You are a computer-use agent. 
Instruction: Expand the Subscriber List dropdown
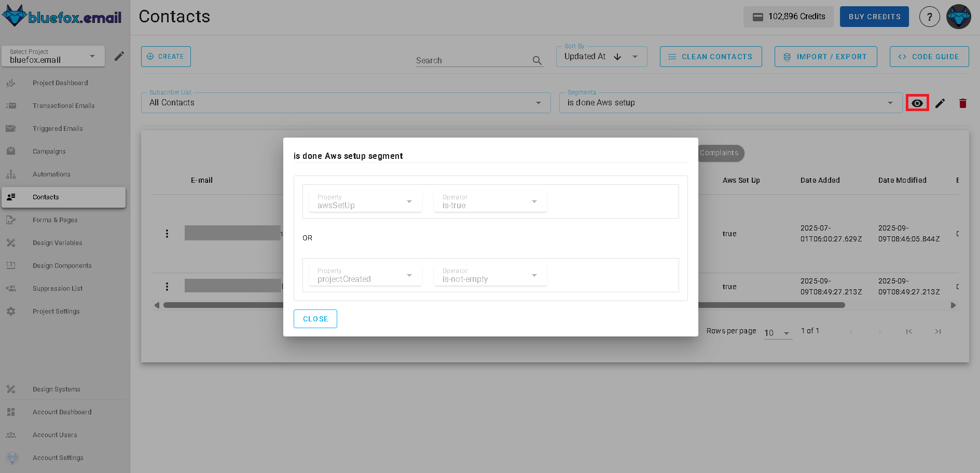[x=538, y=102]
